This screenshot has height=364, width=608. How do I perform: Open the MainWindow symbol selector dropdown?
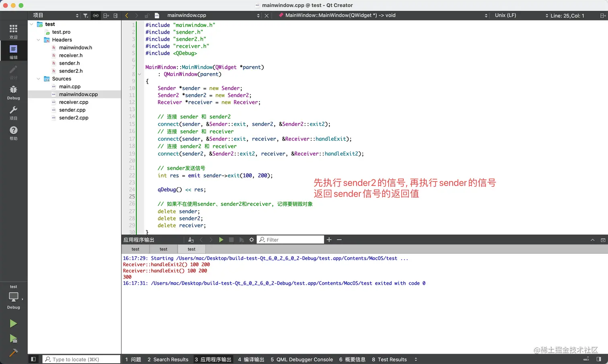click(382, 16)
